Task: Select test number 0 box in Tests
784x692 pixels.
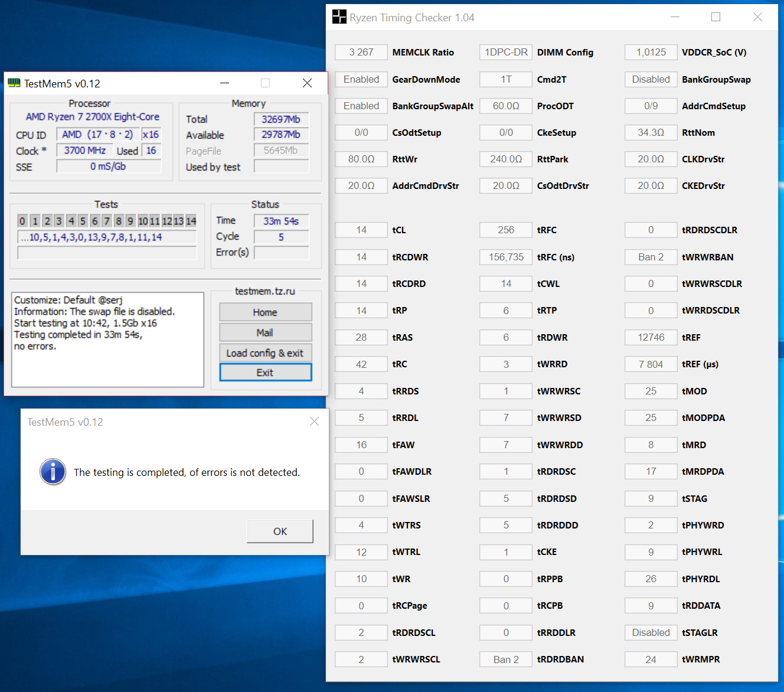Action: (x=22, y=221)
